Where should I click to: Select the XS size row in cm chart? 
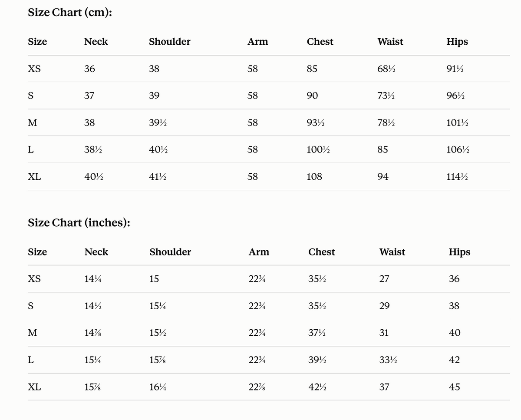tap(269, 69)
